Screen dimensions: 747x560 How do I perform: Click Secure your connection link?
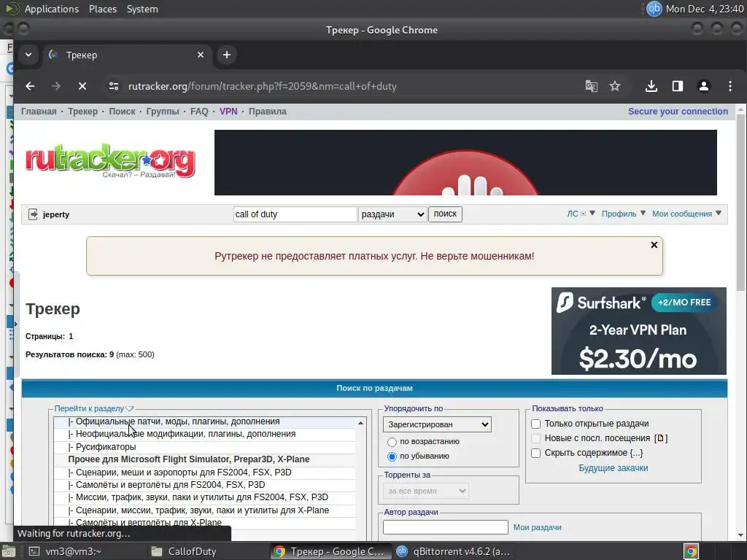[x=678, y=112]
